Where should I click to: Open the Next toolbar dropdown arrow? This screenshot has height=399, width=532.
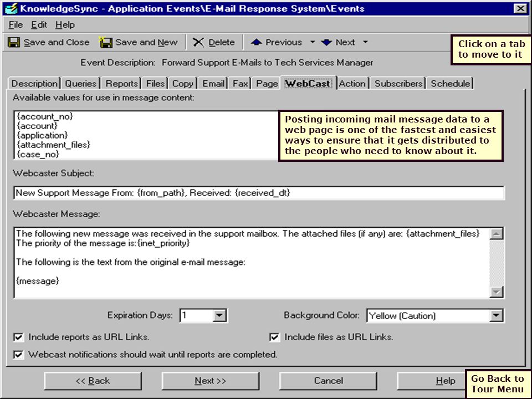(365, 42)
